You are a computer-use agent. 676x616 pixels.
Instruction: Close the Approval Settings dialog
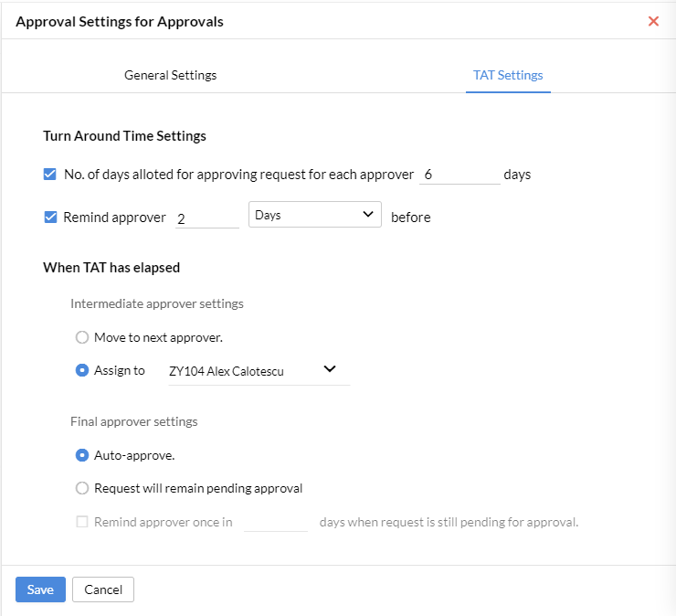653,21
